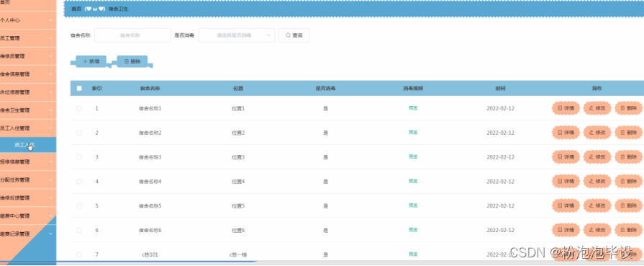The width and height of the screenshot is (644, 266).
Task: Click 修改 in the 宿舍名称6 row
Action: tap(597, 230)
